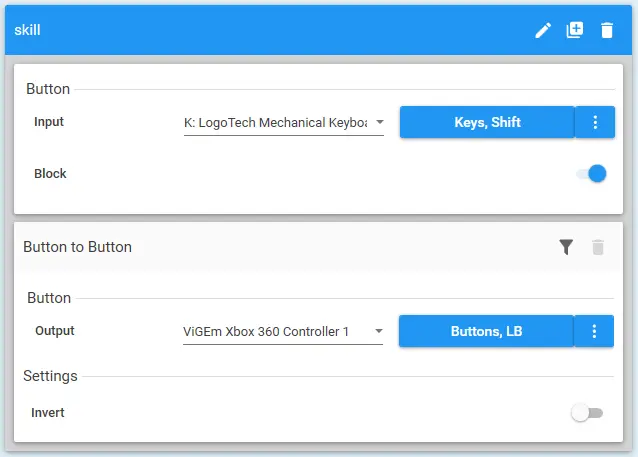Delete the skill mapping via header trash icon

(x=607, y=30)
